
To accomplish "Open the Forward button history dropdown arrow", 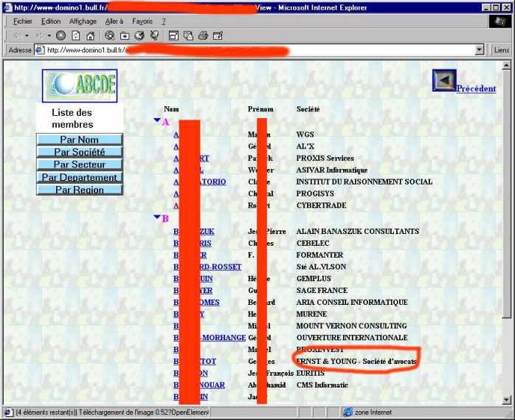I will click(49, 35).
